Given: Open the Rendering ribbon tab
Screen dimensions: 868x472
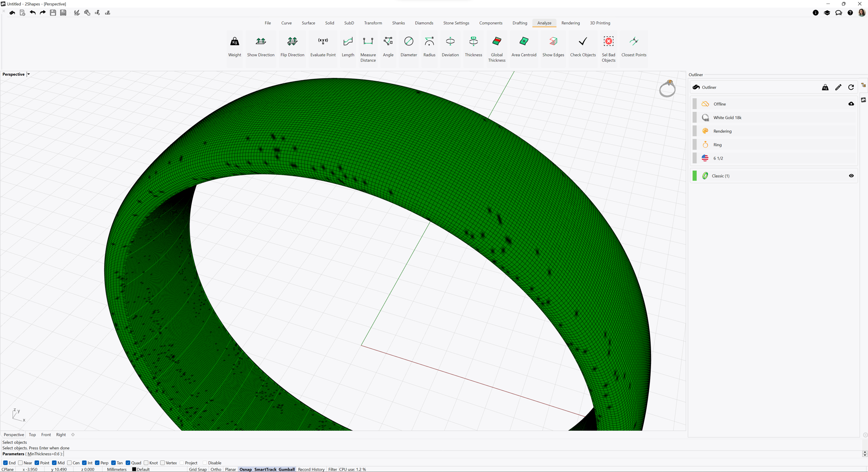Looking at the screenshot, I should [x=570, y=23].
